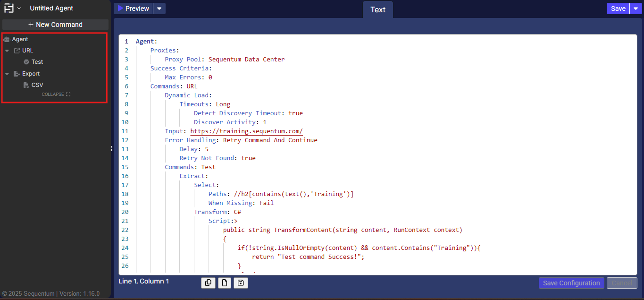Select the URL command in tree
The width and height of the screenshot is (644, 300).
point(28,51)
